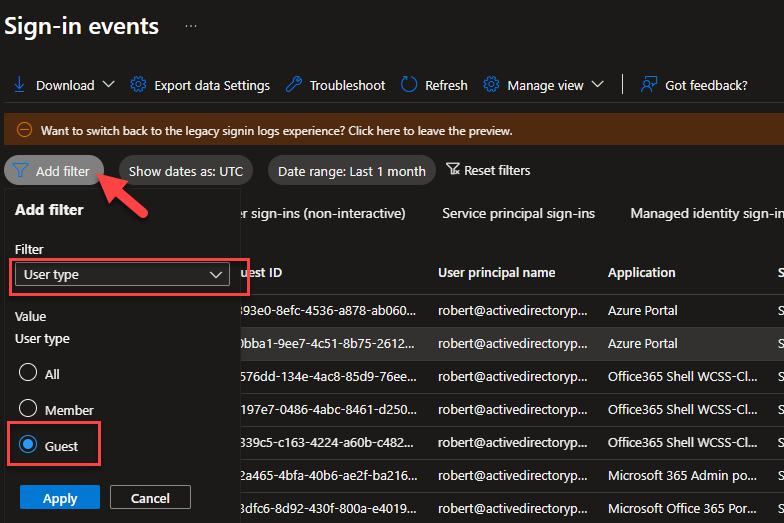Image resolution: width=784 pixels, height=523 pixels.
Task: Click the Troubleshoot wrench icon
Action: (293, 85)
